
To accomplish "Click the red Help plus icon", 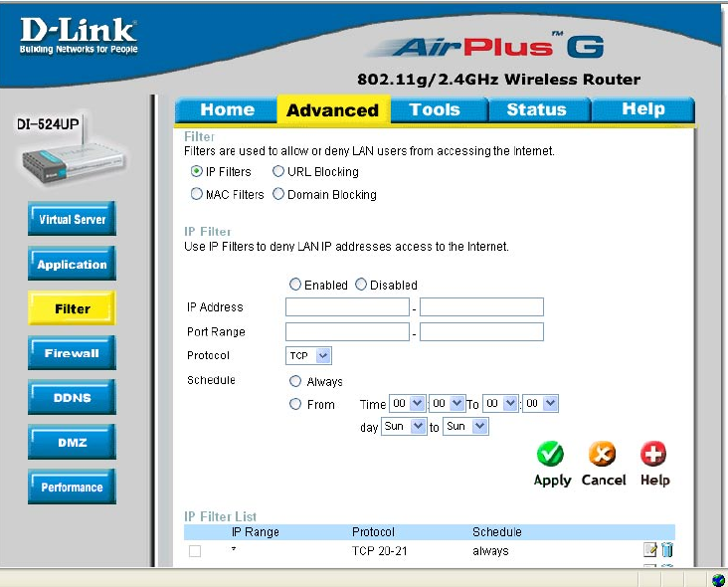I will pos(653,454).
